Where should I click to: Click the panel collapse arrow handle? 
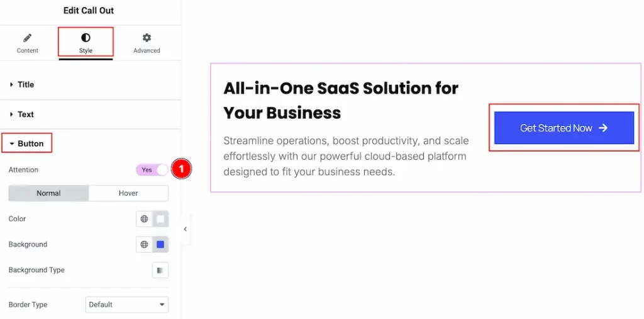(x=185, y=230)
